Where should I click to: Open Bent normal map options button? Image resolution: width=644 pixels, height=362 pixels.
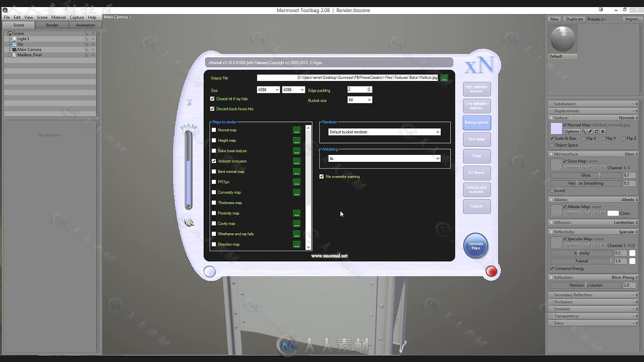(x=296, y=172)
